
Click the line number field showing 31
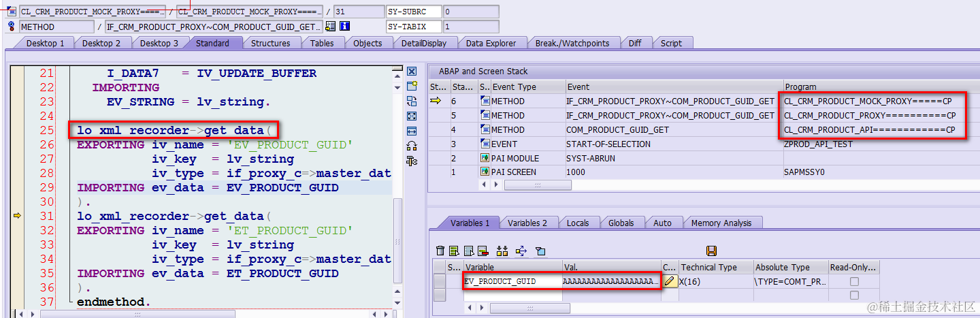(x=358, y=12)
